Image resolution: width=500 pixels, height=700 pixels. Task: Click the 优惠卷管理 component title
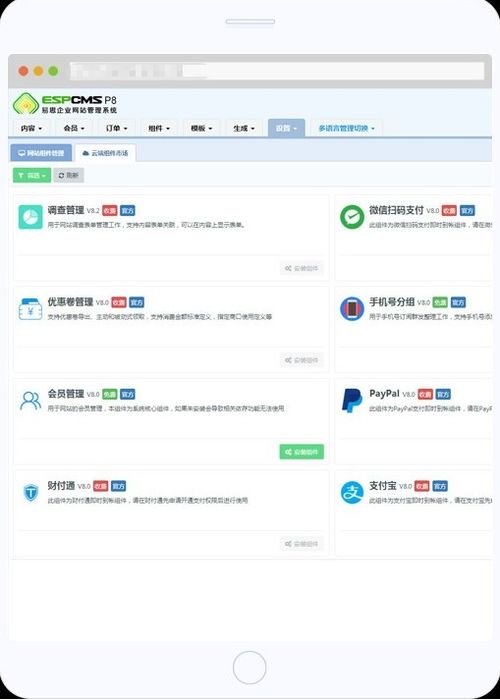click(71, 302)
